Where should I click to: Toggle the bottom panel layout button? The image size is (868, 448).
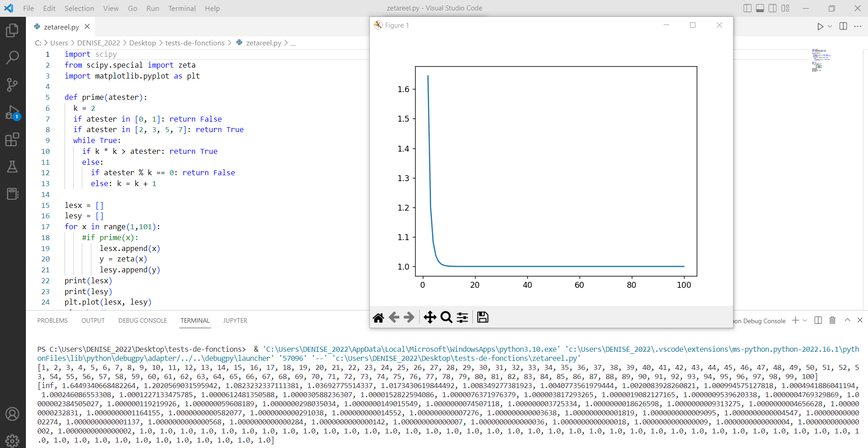[760, 8]
